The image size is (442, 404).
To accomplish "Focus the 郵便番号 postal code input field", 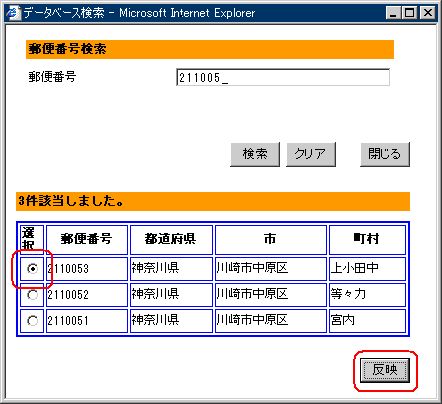I will tap(283, 77).
